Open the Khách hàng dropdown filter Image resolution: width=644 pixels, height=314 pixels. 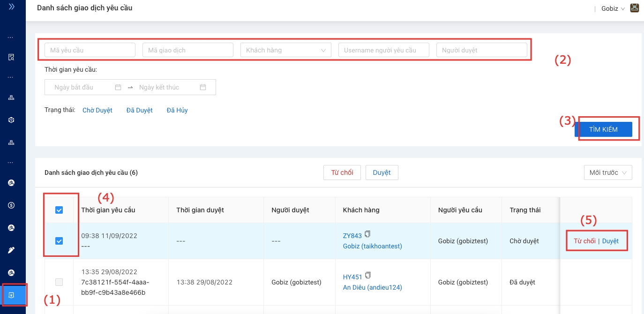(x=285, y=50)
